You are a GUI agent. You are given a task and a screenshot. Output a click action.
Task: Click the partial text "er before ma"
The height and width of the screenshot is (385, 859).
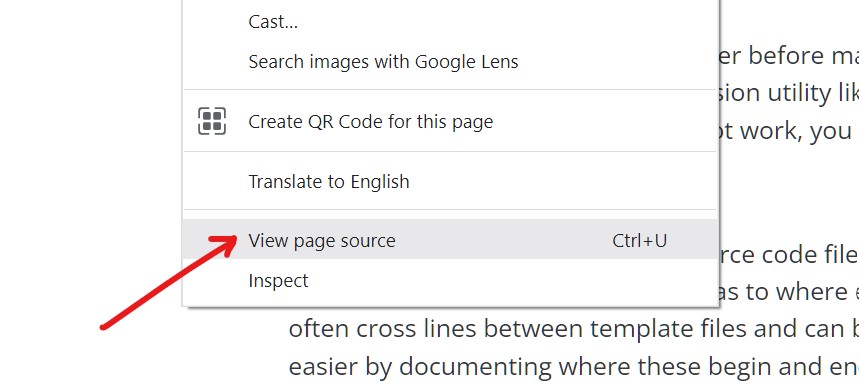tap(788, 55)
